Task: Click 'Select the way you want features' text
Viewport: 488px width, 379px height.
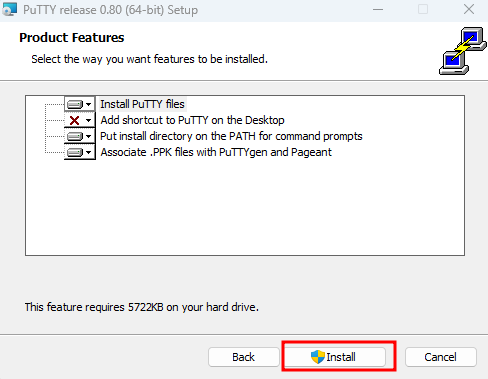Action: 149,59
